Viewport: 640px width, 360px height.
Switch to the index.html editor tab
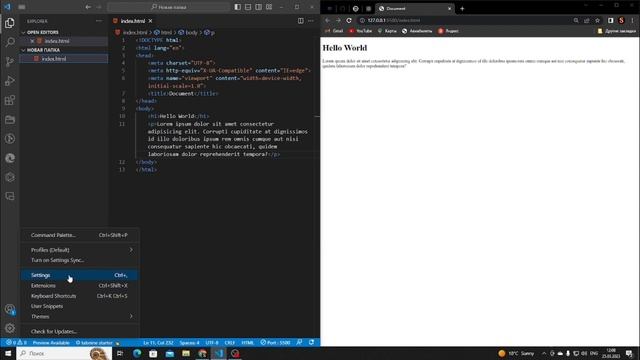pyautogui.click(x=132, y=21)
